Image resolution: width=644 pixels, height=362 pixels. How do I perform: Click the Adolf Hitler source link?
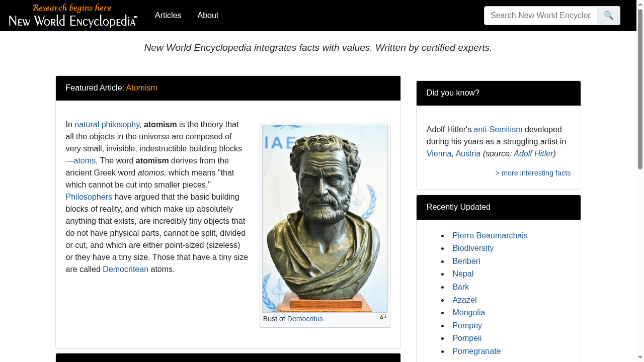point(533,153)
